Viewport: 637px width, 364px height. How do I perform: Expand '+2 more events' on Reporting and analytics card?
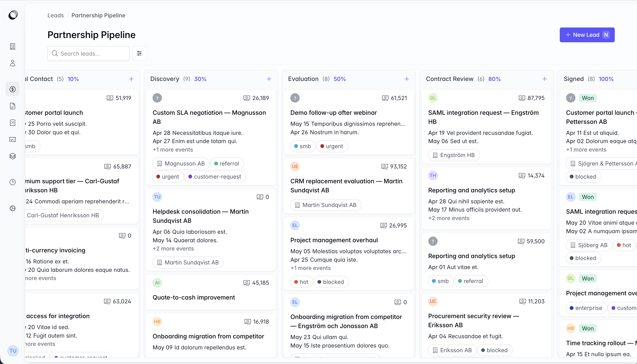(449, 218)
